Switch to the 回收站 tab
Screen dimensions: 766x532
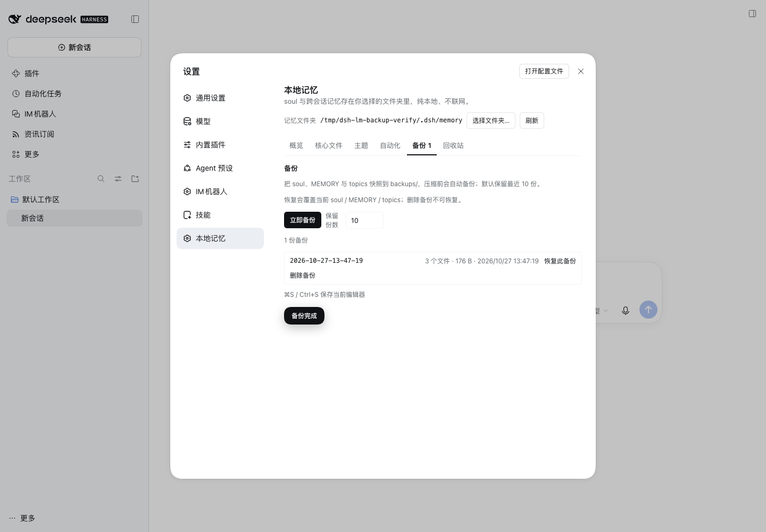coord(453,146)
